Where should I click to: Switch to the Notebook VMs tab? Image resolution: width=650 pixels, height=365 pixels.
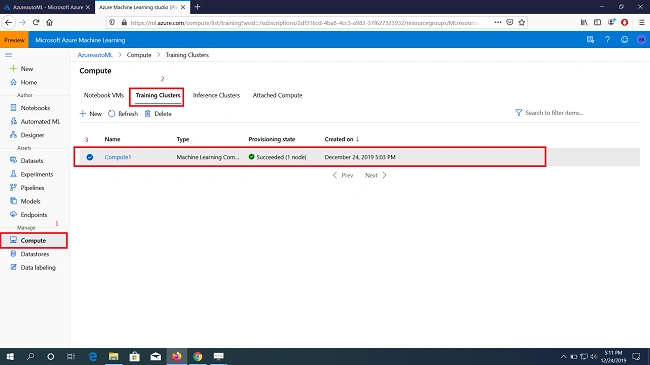click(x=104, y=95)
